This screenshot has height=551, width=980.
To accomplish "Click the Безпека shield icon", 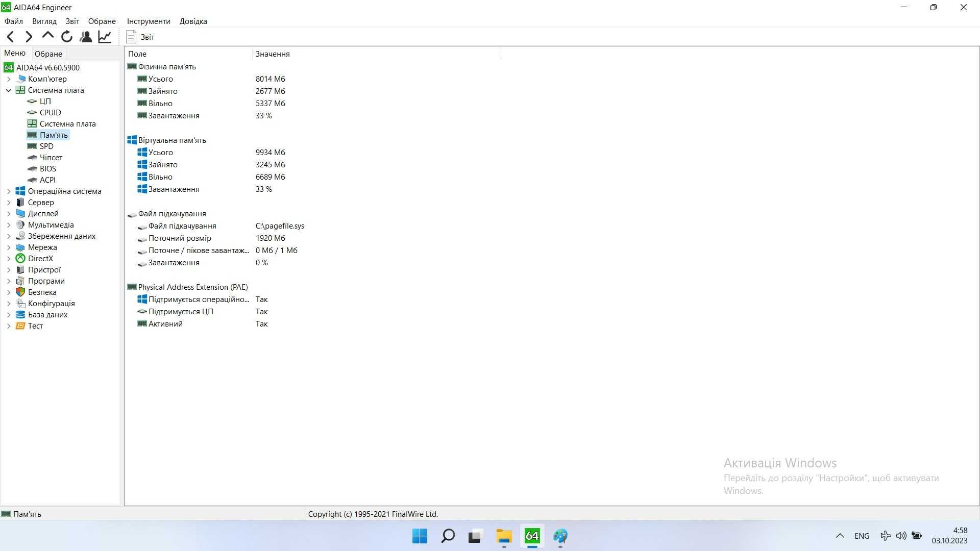I will pyautogui.click(x=20, y=292).
